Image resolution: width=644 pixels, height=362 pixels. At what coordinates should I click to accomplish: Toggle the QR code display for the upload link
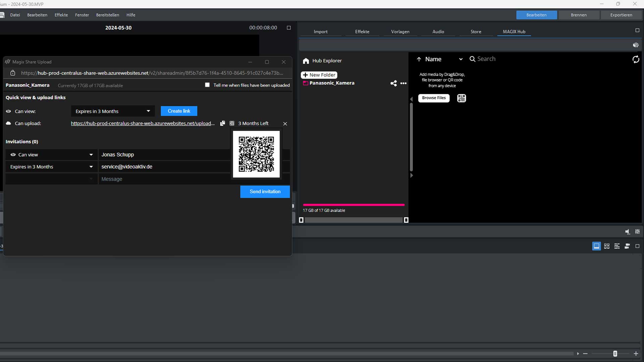click(232, 123)
